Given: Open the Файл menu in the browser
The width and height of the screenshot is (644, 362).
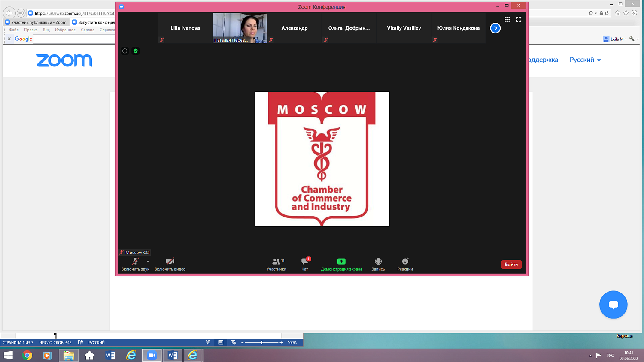Looking at the screenshot, I should click(x=14, y=30).
